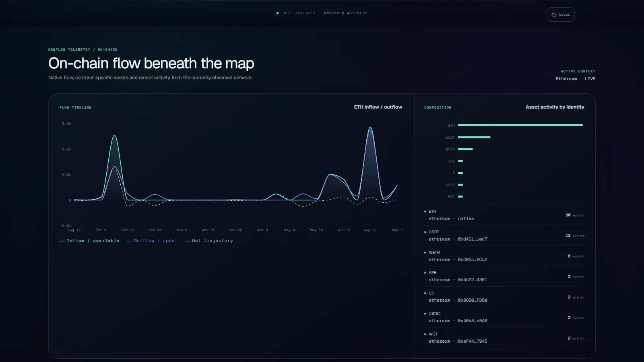Select the USDT bar in composition chart
The image size is (644, 362).
pos(474,137)
